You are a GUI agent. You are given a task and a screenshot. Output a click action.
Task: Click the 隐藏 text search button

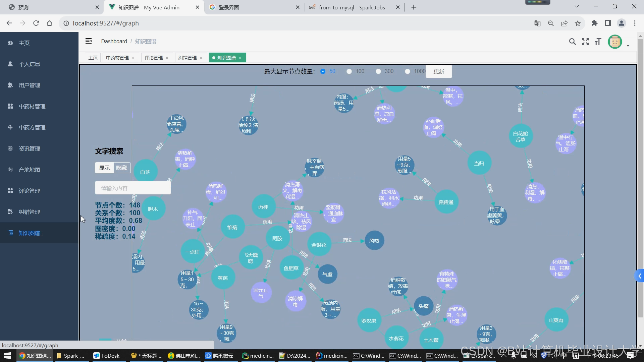pyautogui.click(x=121, y=168)
